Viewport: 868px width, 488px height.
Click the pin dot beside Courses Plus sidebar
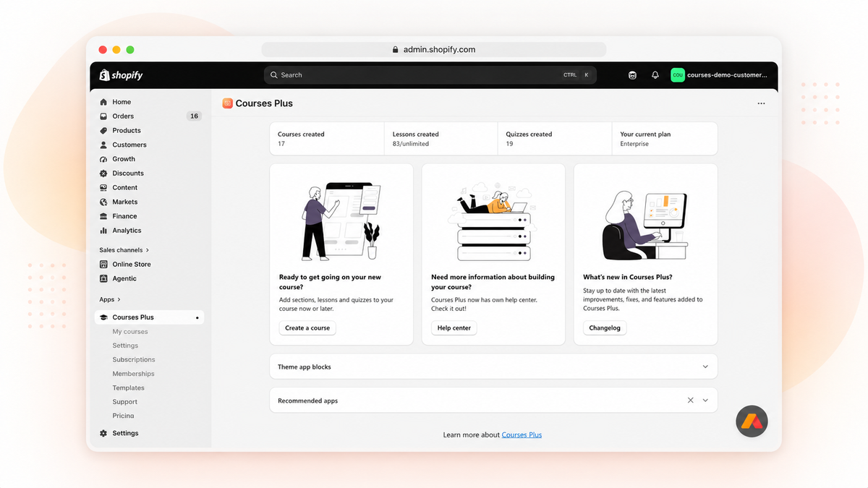coord(197,317)
